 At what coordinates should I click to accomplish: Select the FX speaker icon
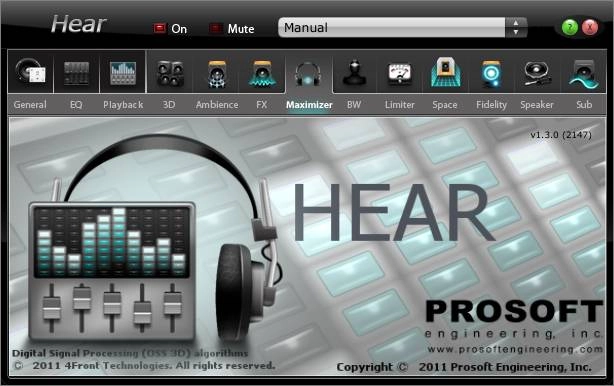(262, 73)
